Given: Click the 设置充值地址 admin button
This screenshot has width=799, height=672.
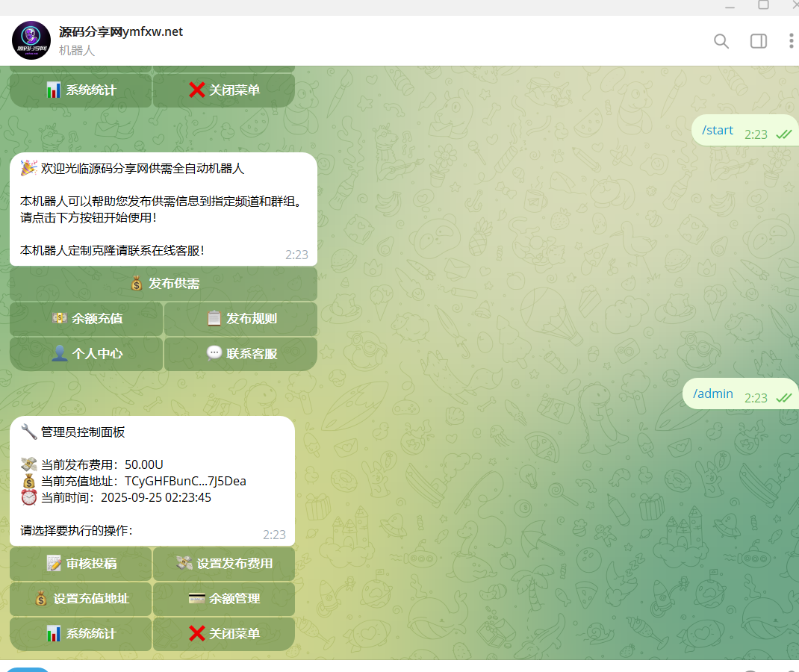Looking at the screenshot, I should point(81,599).
